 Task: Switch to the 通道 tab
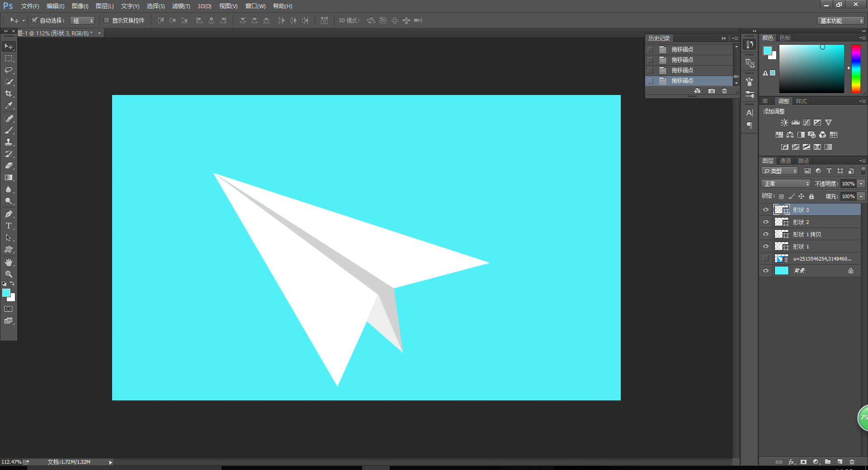point(785,161)
